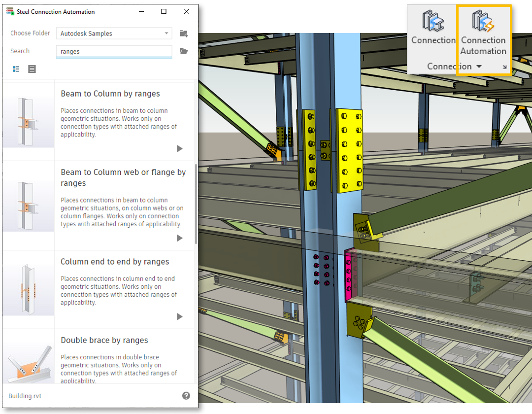Close the Steel Connection Automation window
This screenshot has width=532, height=414.
pyautogui.click(x=187, y=11)
